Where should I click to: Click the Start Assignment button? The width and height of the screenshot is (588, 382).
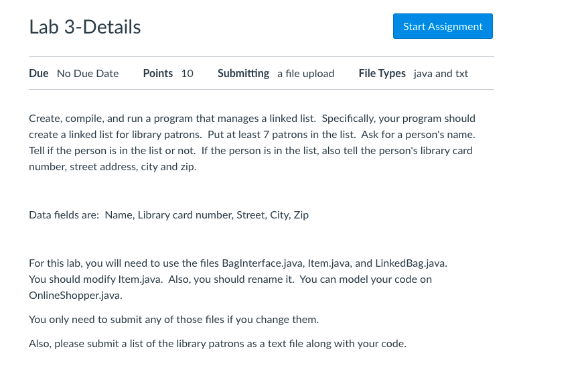(443, 27)
